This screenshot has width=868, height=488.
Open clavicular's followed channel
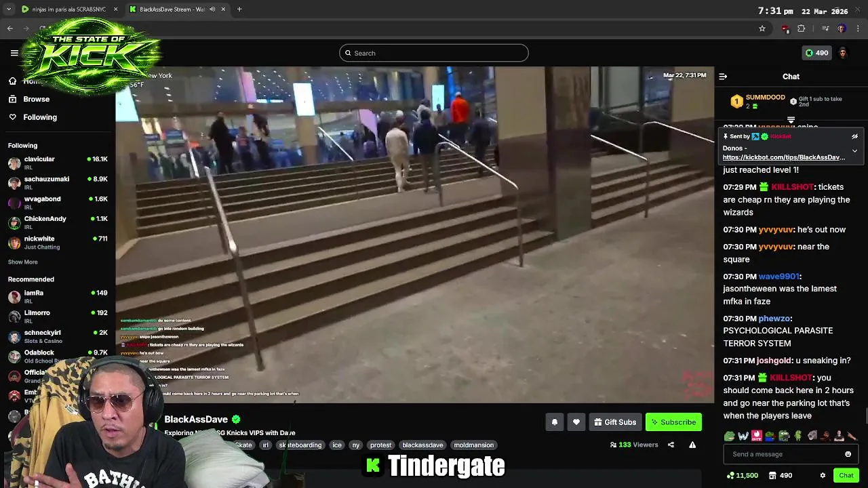point(58,163)
